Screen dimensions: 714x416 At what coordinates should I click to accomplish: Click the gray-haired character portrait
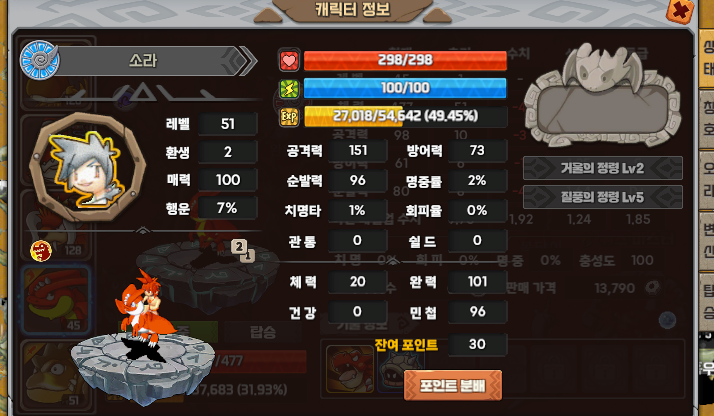(87, 168)
